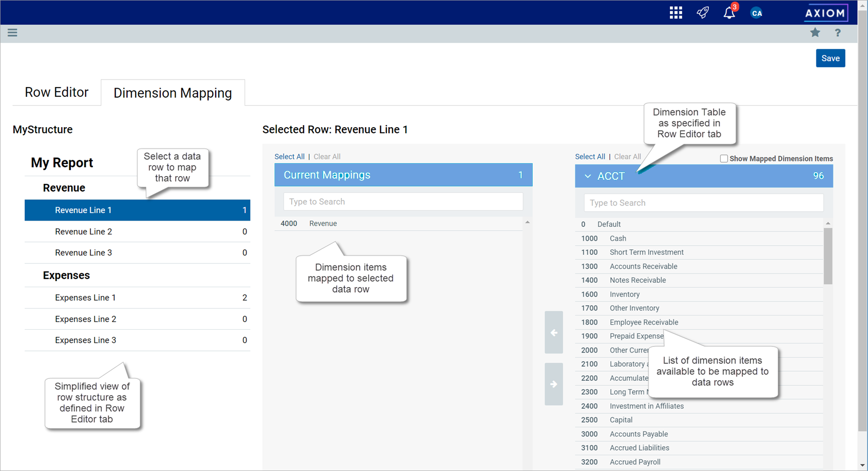Open the hamburger navigation menu

[13, 33]
